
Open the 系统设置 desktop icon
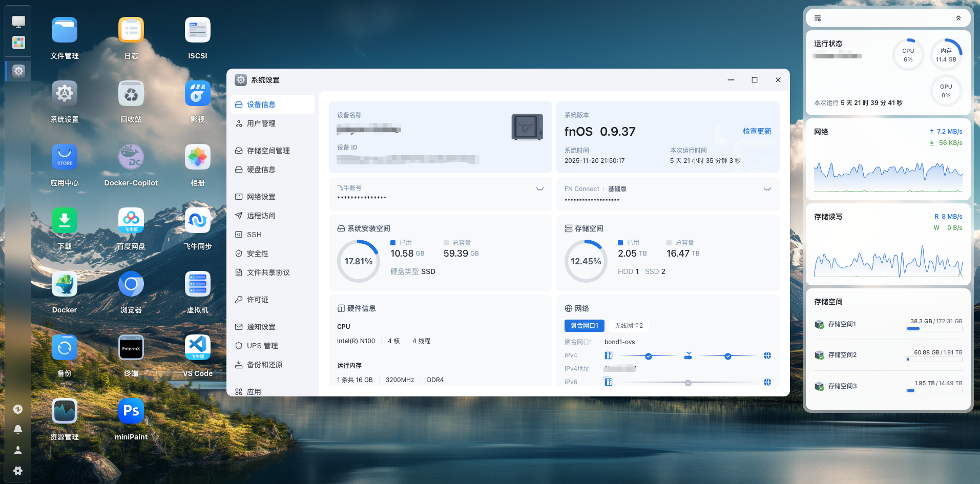point(65,94)
